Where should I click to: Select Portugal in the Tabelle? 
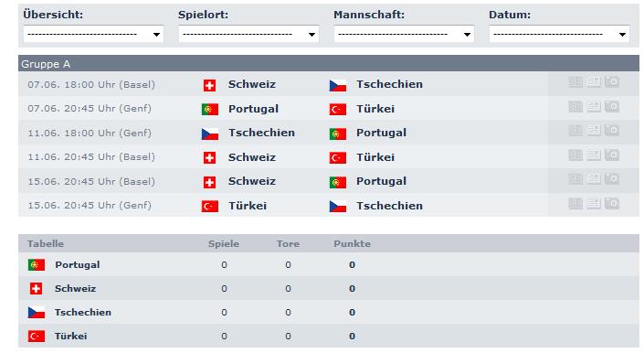(78, 264)
